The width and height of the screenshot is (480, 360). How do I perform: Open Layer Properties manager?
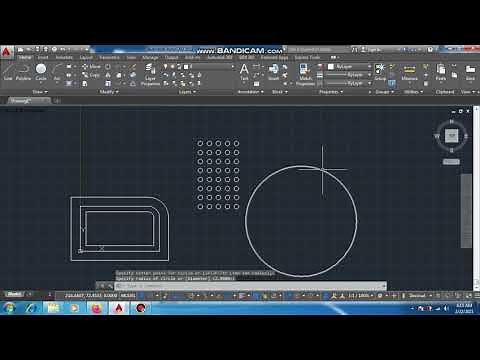pos(150,74)
